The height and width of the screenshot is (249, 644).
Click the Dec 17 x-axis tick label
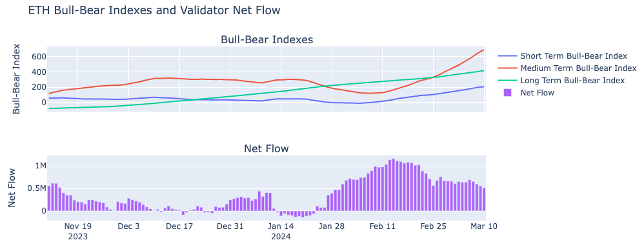(x=179, y=226)
